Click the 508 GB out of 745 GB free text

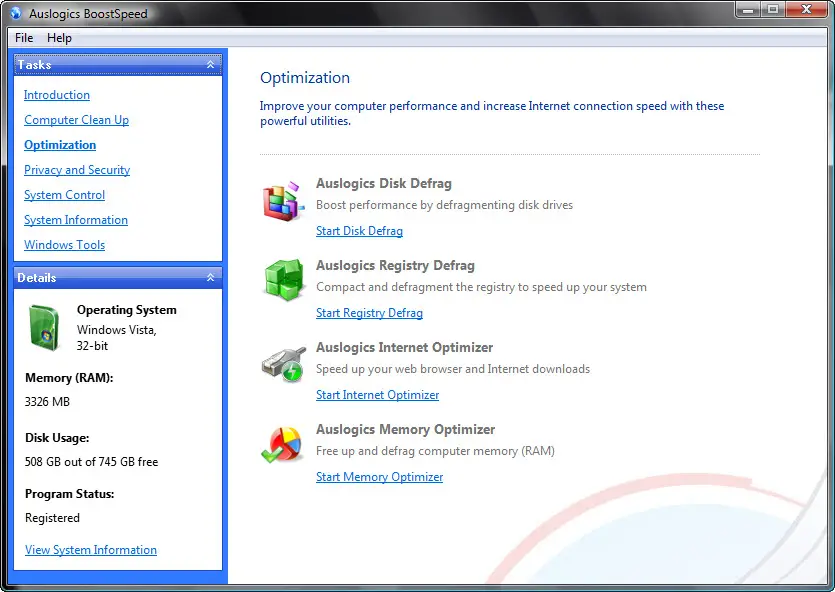[x=92, y=462]
